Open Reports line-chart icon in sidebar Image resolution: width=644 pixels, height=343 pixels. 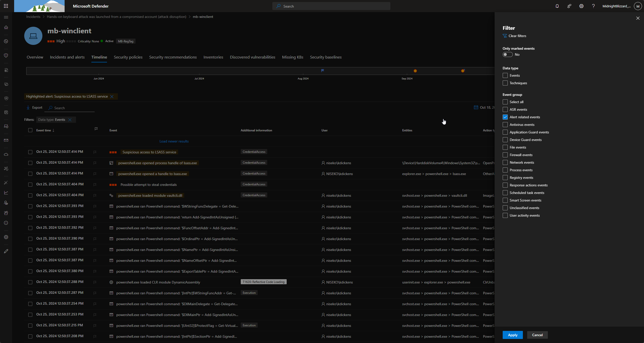click(x=6, y=193)
